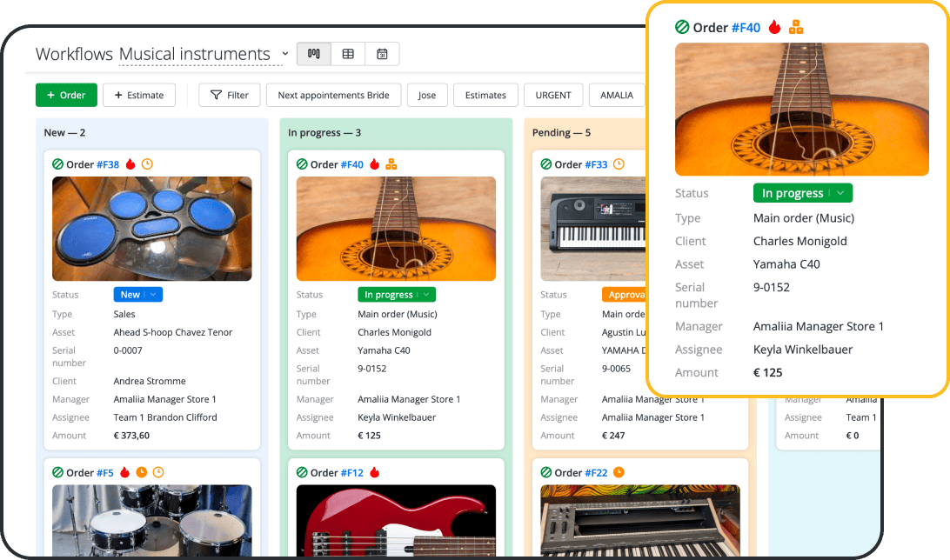Screen dimensions: 950x560
Task: Click the orange clock icon on Order #F22
Action: [x=619, y=472]
